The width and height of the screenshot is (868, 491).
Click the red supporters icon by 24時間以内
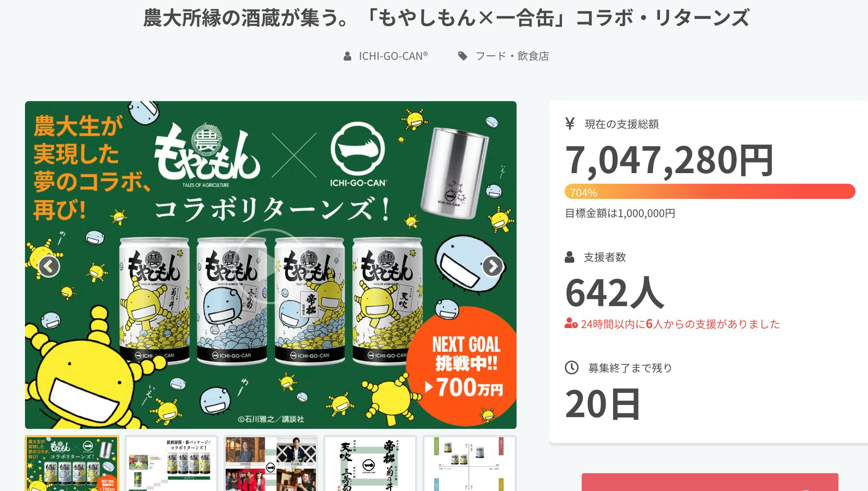coord(571,324)
